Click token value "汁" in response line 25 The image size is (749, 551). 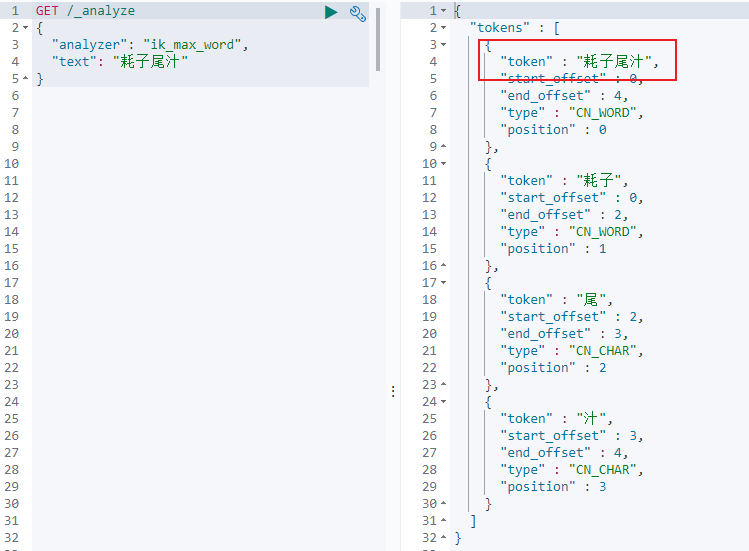pyautogui.click(x=591, y=419)
